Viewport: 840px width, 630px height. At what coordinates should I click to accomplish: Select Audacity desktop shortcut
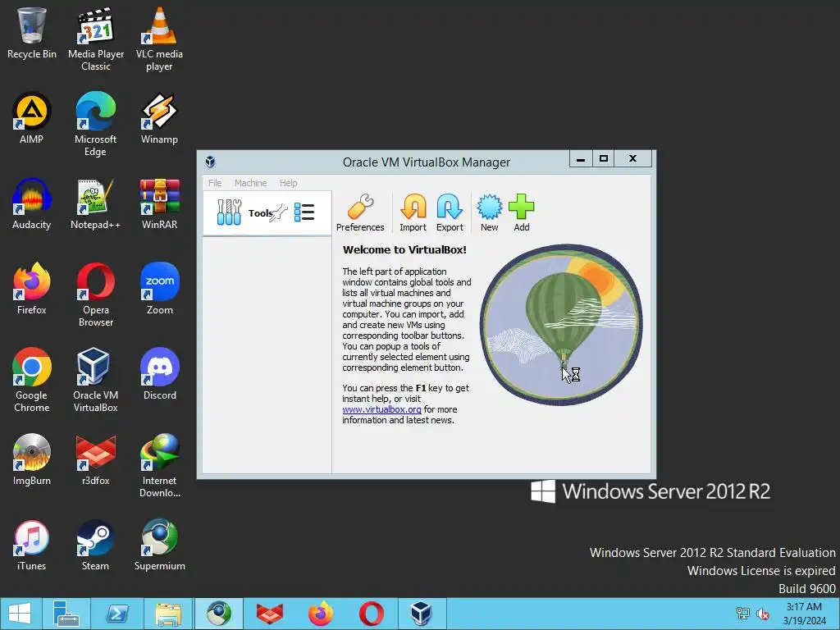(x=32, y=204)
